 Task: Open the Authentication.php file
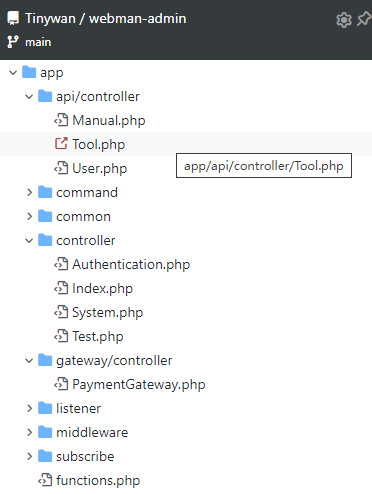[131, 265]
